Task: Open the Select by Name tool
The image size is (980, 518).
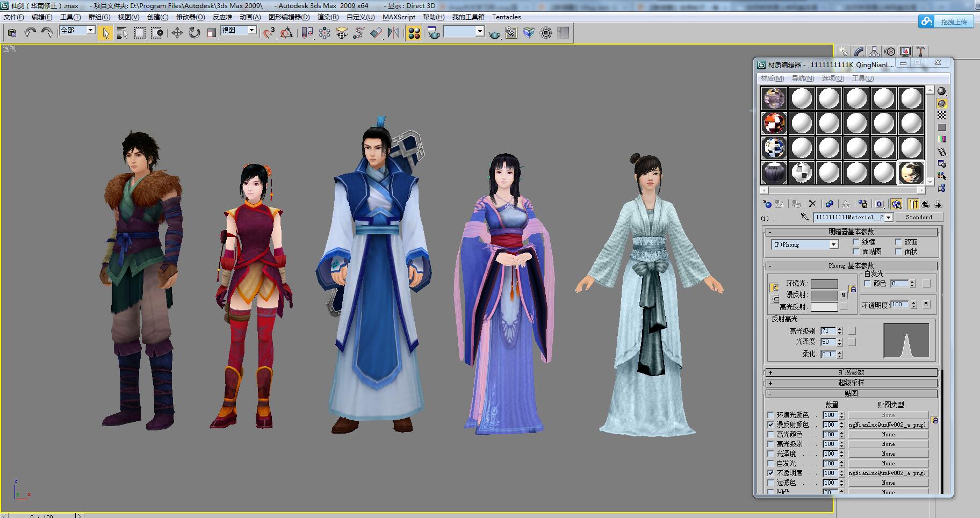Action: pos(122,33)
